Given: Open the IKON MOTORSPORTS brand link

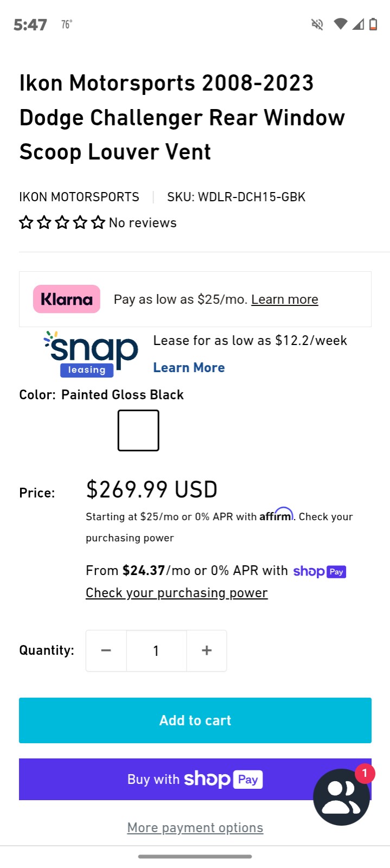Looking at the screenshot, I should point(79,197).
